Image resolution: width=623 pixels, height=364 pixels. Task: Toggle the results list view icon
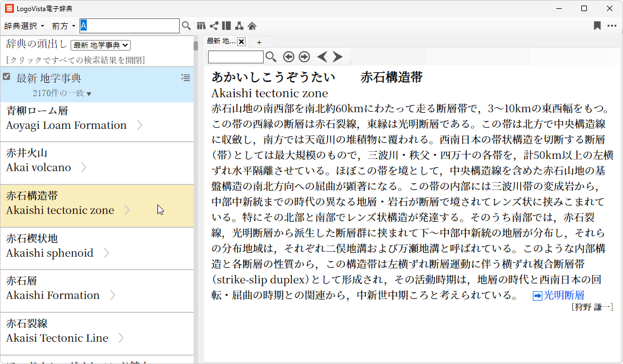pyautogui.click(x=186, y=78)
